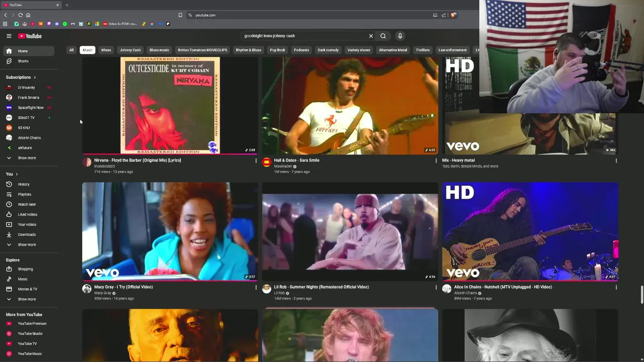Click the magnifying glass search button
Screen dimensions: 644x362
click(x=383, y=36)
